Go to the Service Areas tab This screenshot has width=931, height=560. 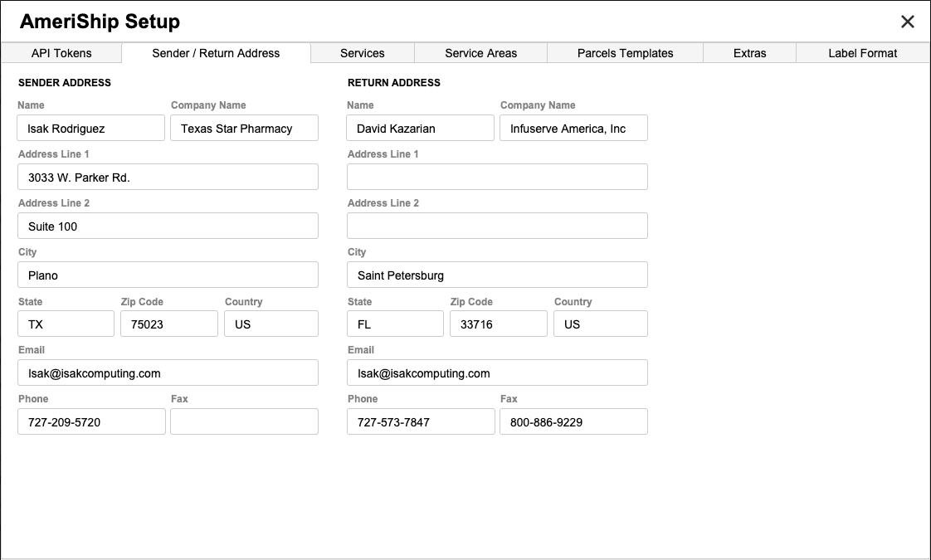(480, 53)
